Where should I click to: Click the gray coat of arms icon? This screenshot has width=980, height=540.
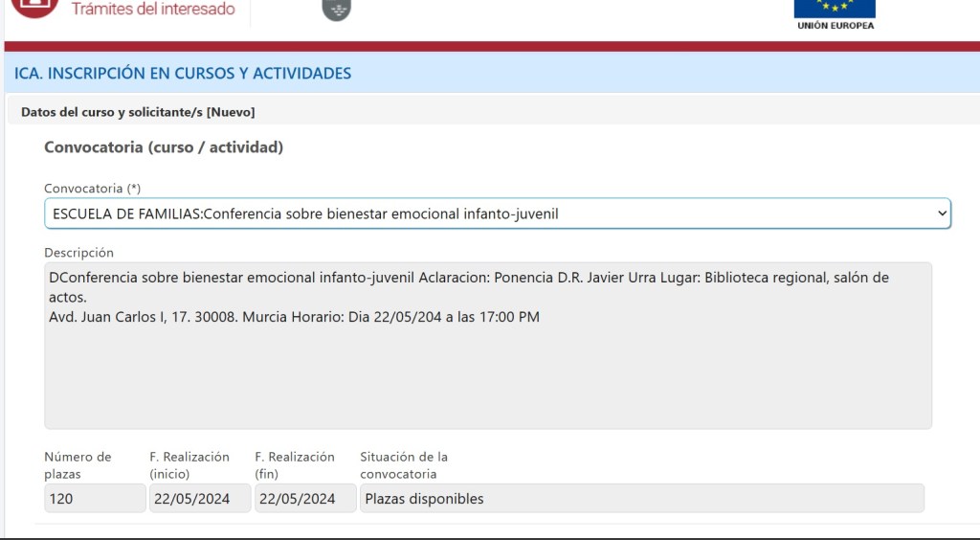coord(336,10)
